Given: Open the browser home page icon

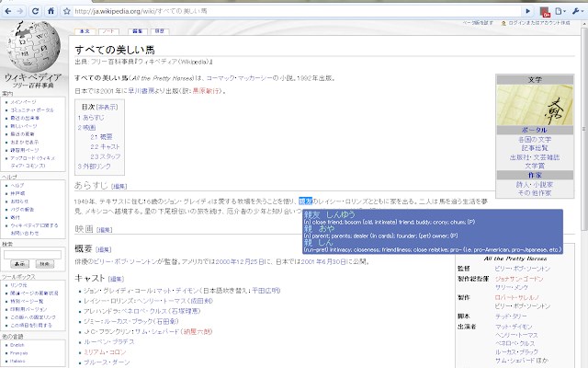Looking at the screenshot, I should 51,11.
